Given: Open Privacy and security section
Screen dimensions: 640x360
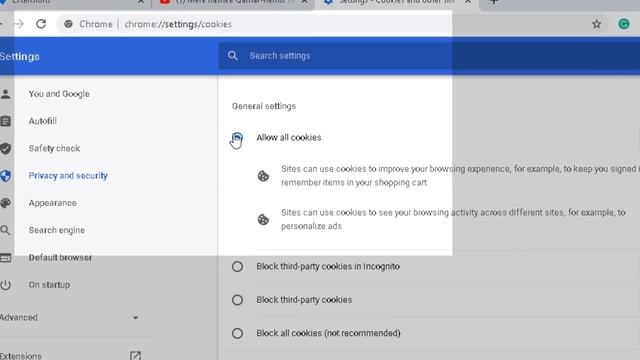Looking at the screenshot, I should pos(68,176).
